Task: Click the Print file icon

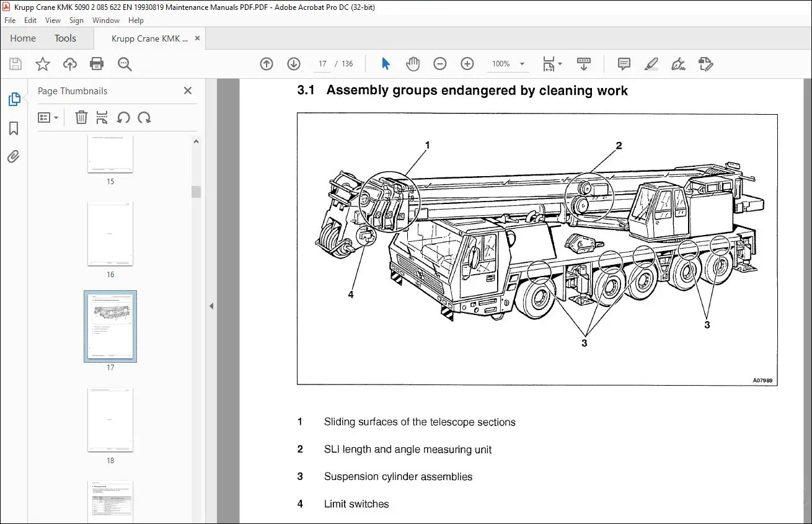Action: [97, 64]
